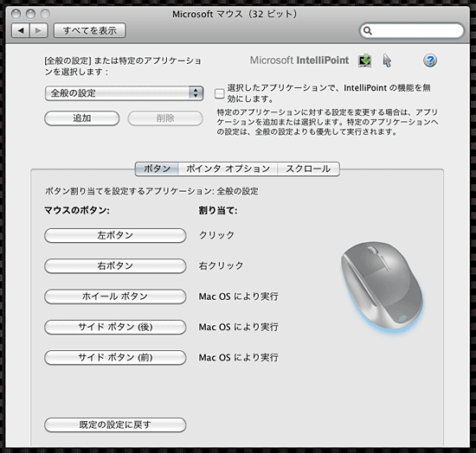This screenshot has height=453, width=476.
Task: Open assignment for 右ボタン
Action: (115, 266)
